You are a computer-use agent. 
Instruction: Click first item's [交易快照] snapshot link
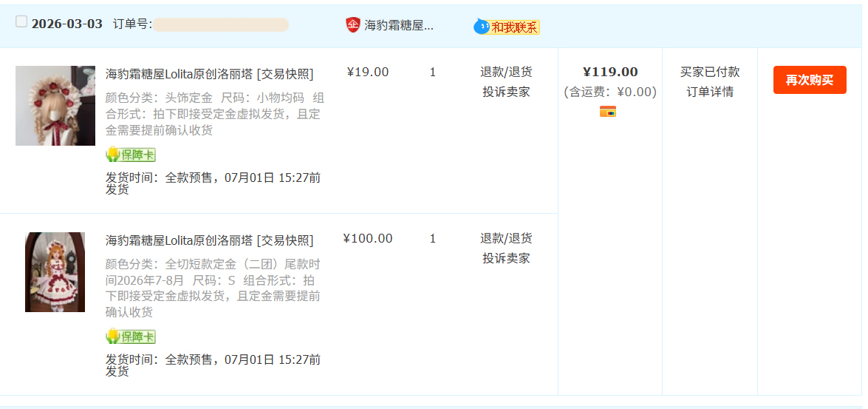click(285, 74)
